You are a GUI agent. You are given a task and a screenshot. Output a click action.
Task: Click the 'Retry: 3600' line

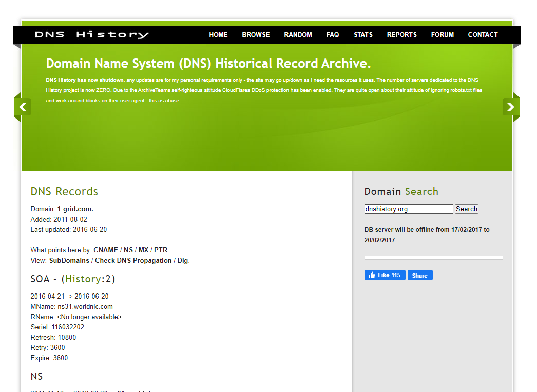[48, 348]
